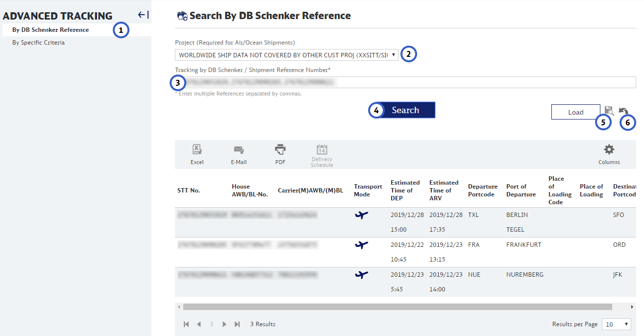Go to the next results page

[224, 324]
